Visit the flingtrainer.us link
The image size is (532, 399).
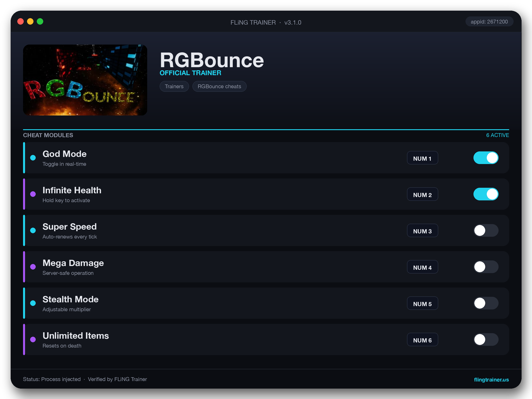[x=491, y=379]
